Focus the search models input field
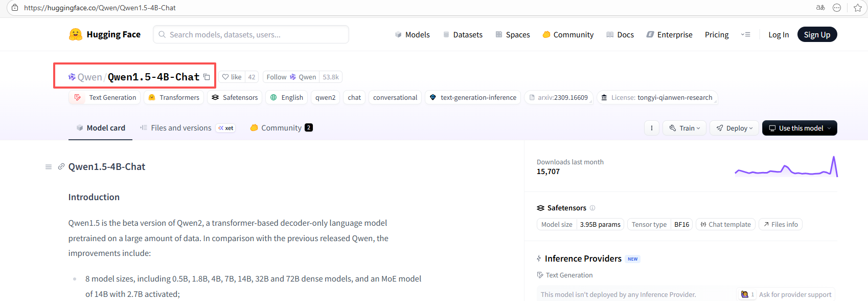Viewport: 868px width, 301px height. coord(251,35)
